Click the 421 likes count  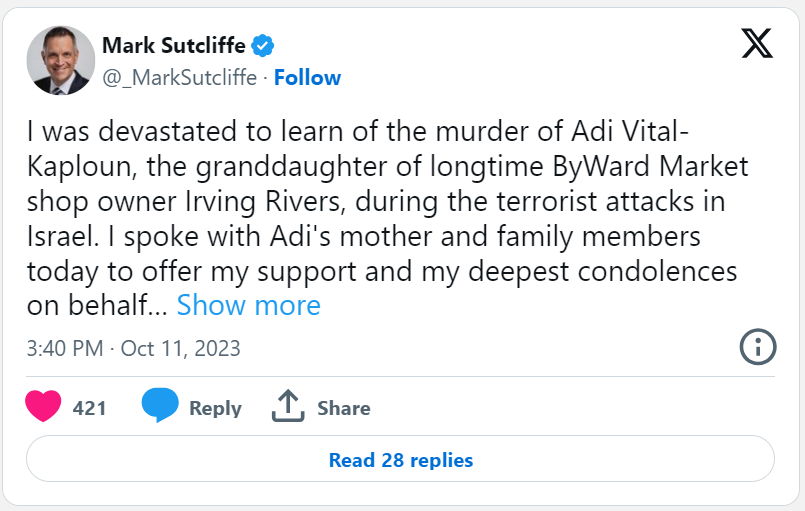coord(89,408)
